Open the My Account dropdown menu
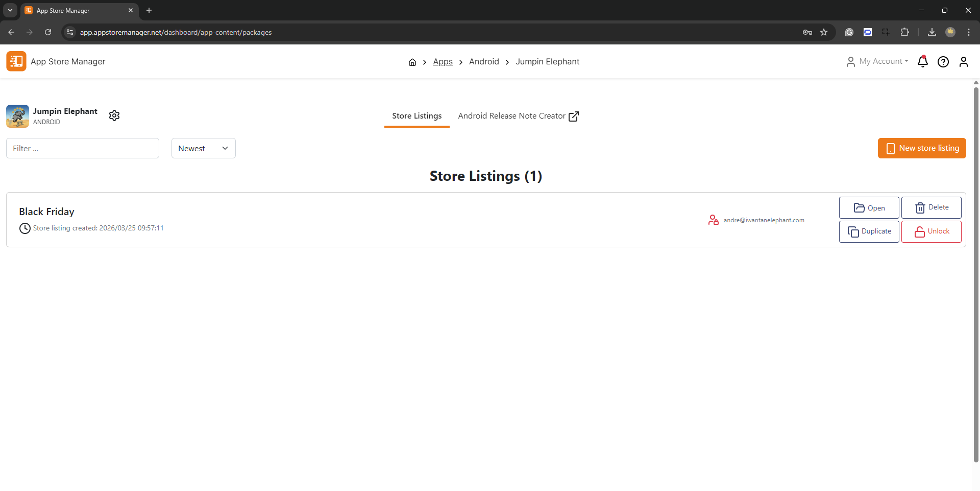980x491 pixels. (877, 61)
